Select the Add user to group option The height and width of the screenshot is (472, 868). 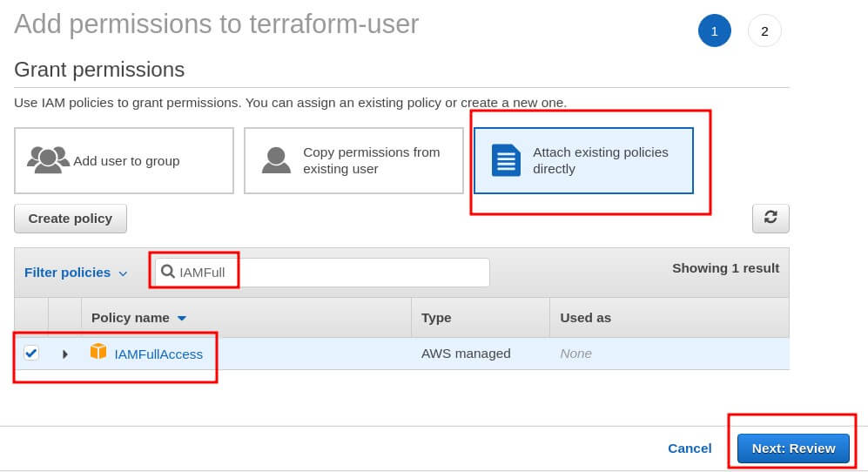point(124,161)
